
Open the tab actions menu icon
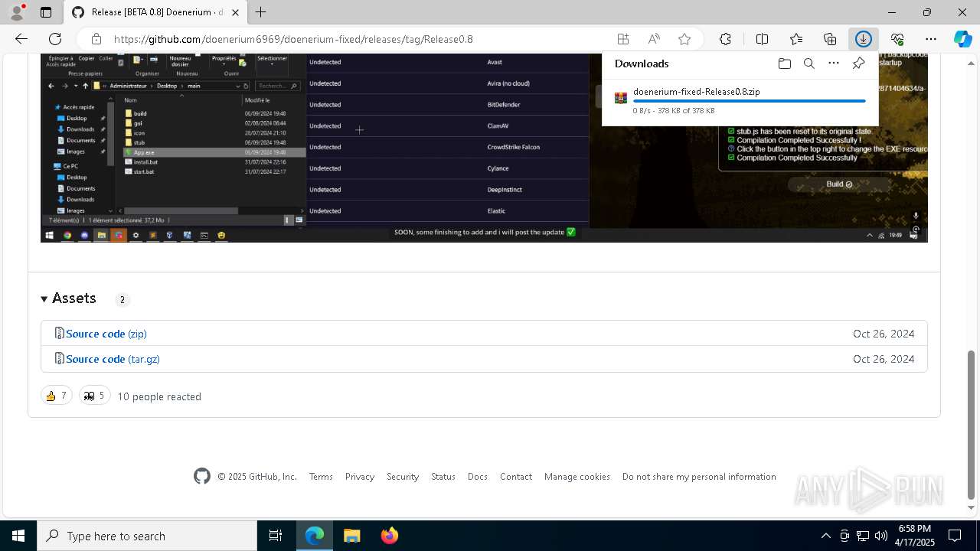(46, 12)
